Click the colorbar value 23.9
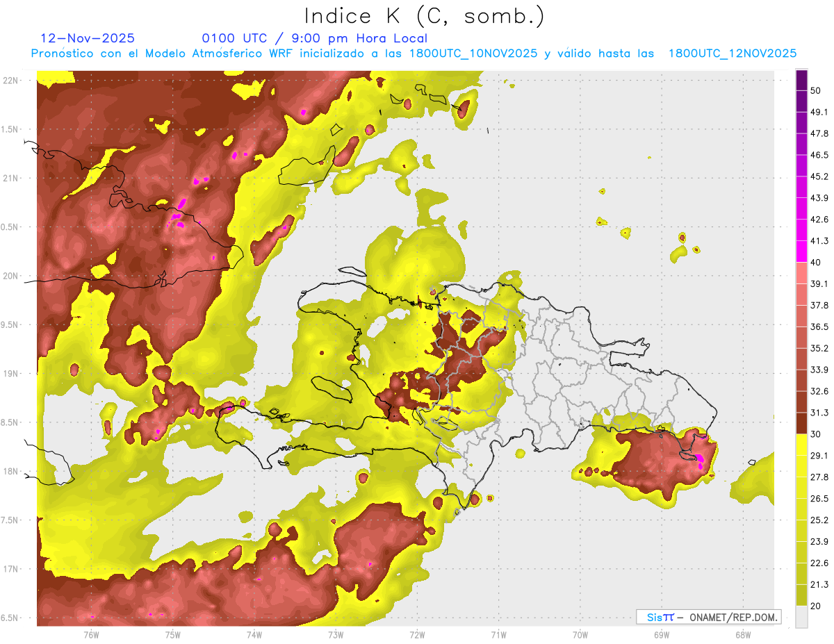The height and width of the screenshot is (644, 834). pos(819,541)
